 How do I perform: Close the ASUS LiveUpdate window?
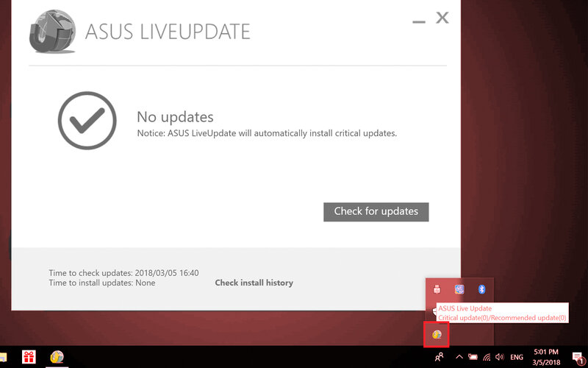click(442, 18)
